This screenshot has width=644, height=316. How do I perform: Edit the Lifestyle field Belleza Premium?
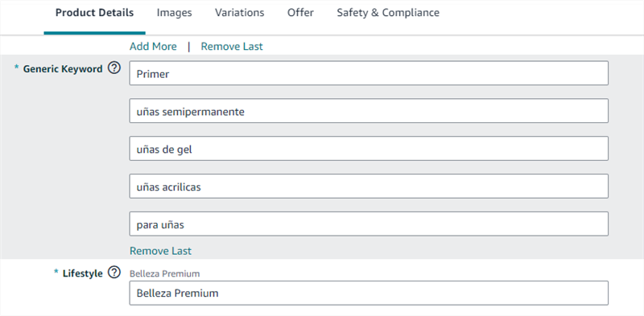pyautogui.click(x=369, y=293)
